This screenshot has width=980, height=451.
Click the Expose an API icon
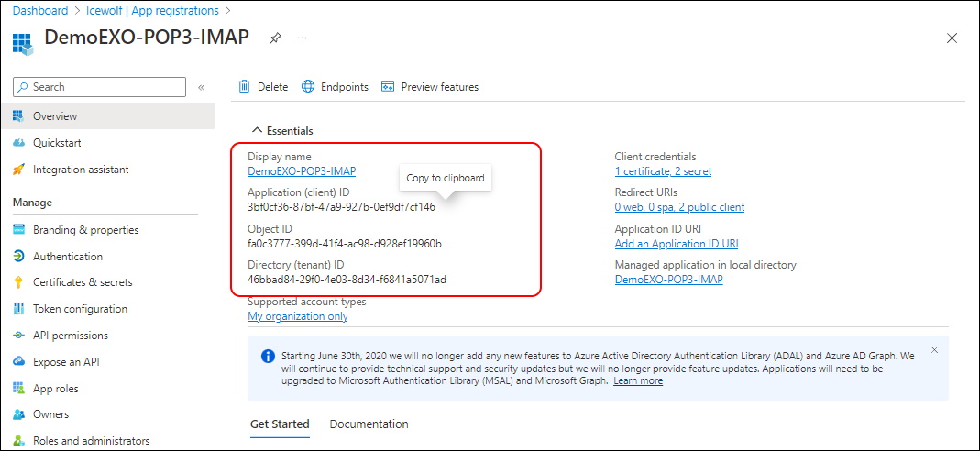point(18,362)
